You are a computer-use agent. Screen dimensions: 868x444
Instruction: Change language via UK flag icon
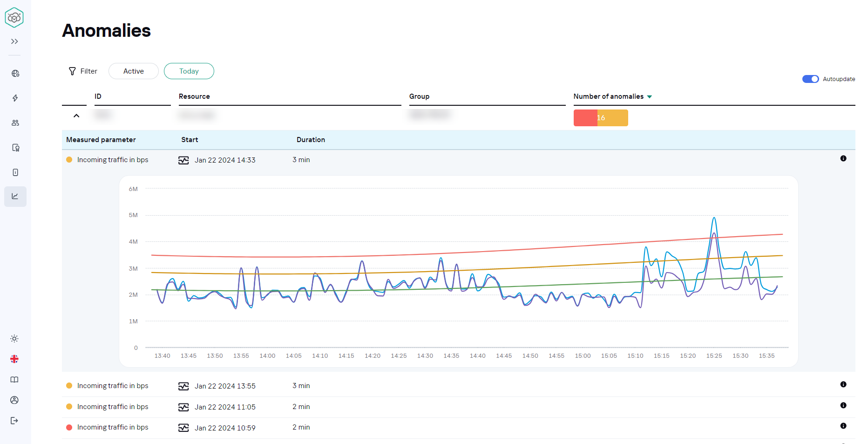click(14, 359)
